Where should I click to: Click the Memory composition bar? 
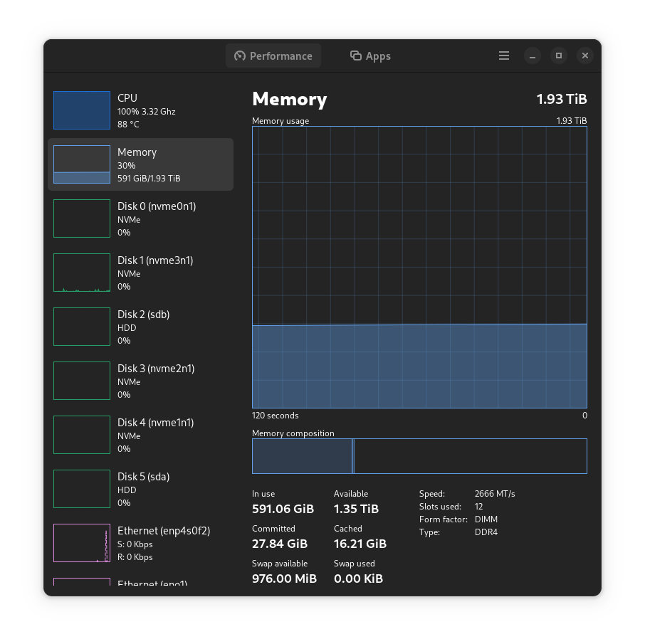coord(419,456)
